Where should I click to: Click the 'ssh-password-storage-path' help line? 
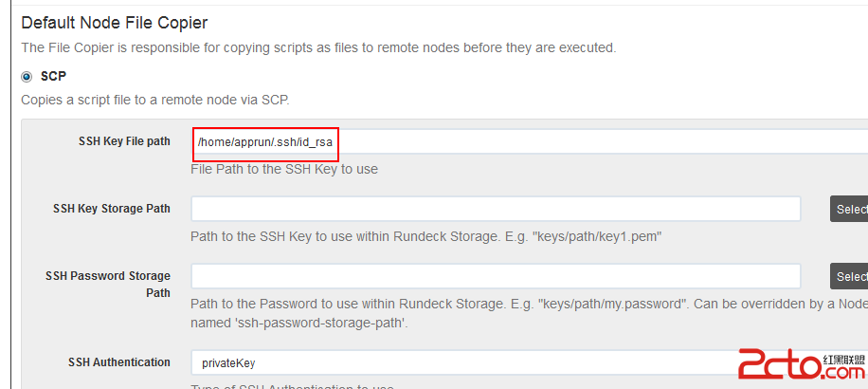[299, 322]
